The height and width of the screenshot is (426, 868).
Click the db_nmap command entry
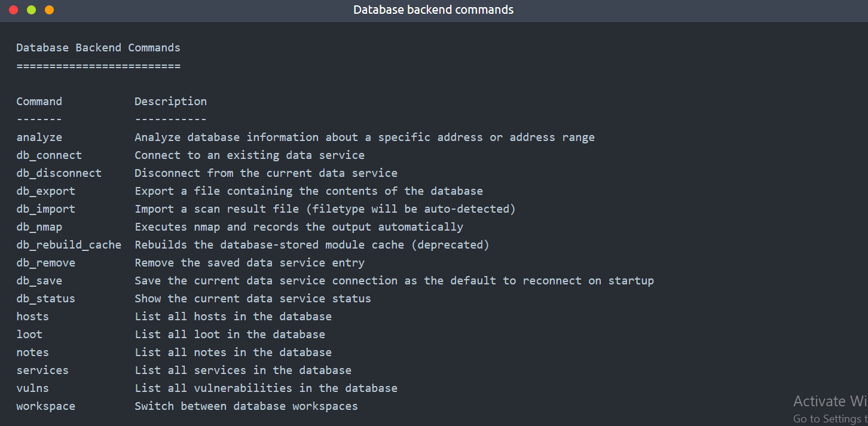pos(39,227)
